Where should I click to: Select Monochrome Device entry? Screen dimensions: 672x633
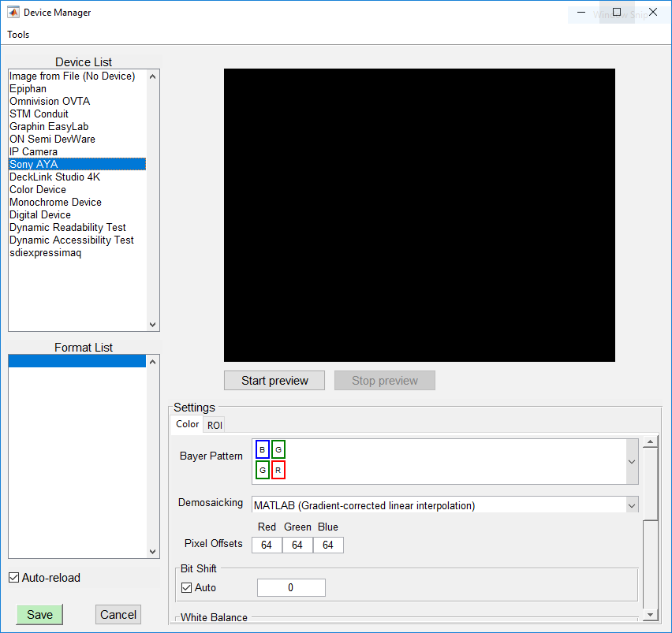(77, 202)
